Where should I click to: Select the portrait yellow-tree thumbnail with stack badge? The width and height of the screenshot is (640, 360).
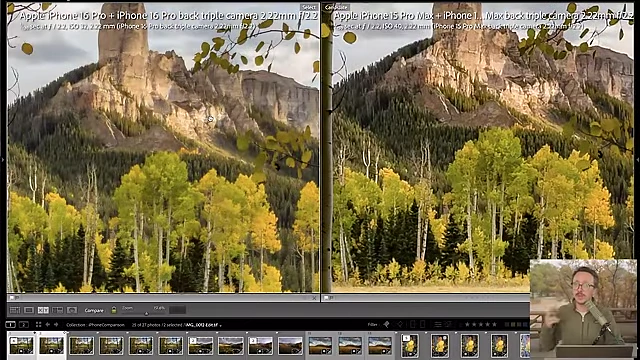[x=410, y=345]
